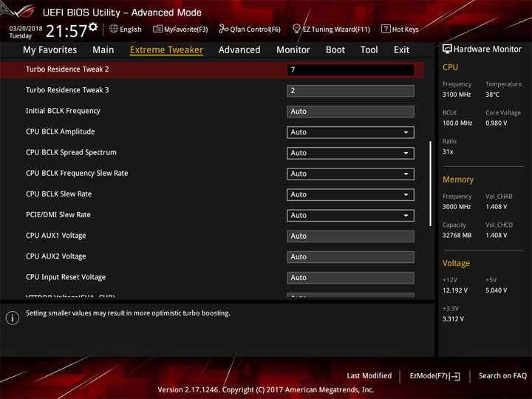Open Last Modified settings list

click(369, 375)
